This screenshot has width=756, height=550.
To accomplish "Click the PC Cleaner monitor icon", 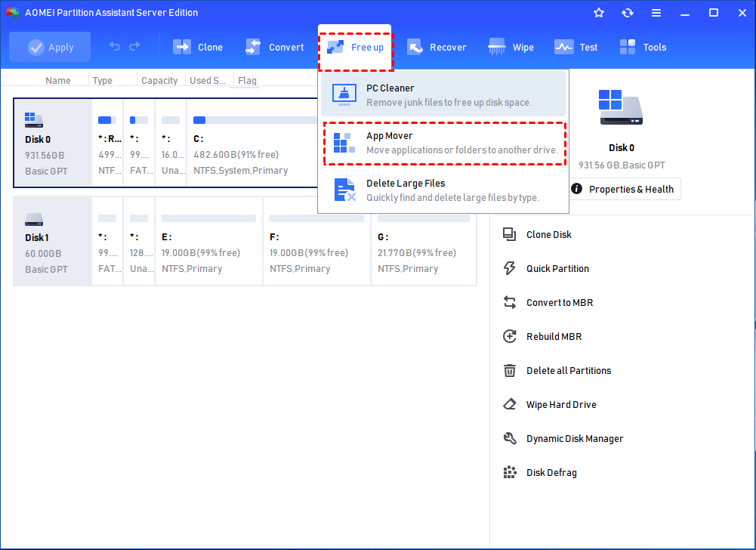I will click(344, 94).
